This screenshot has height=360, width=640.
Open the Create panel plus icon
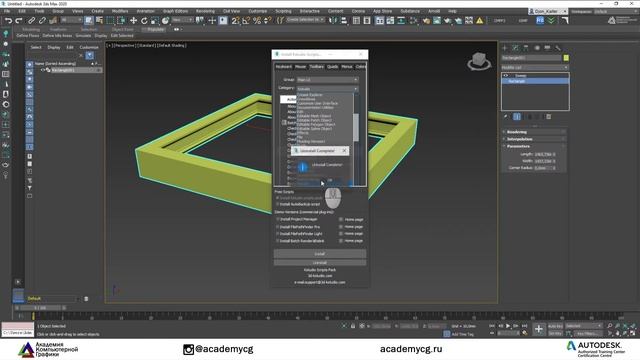point(505,48)
